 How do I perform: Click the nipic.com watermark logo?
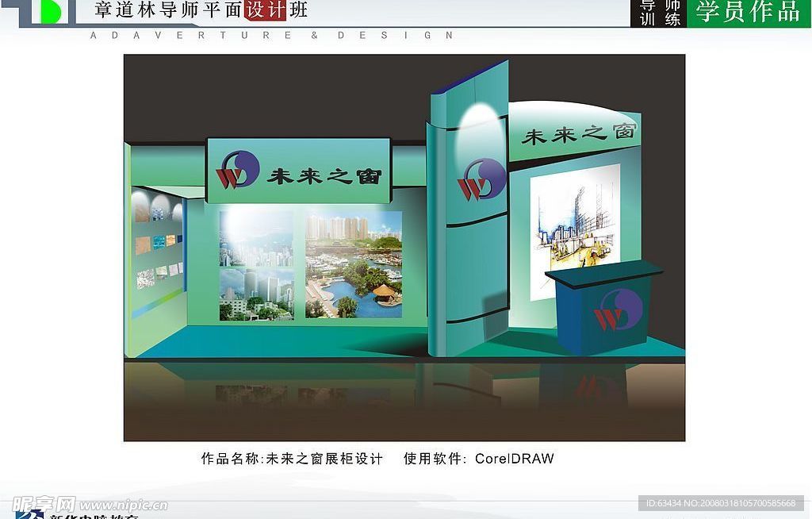coord(89,504)
